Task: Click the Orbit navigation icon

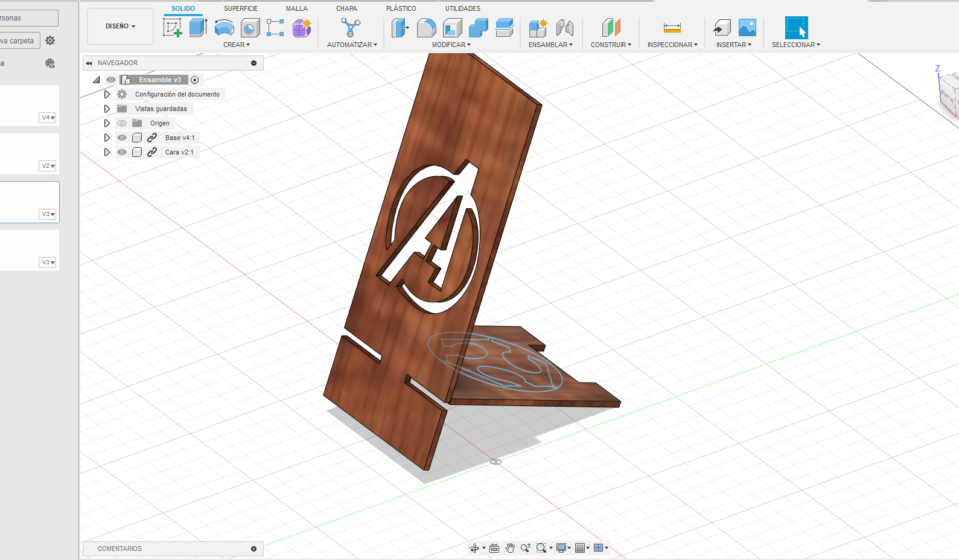Action: [474, 548]
